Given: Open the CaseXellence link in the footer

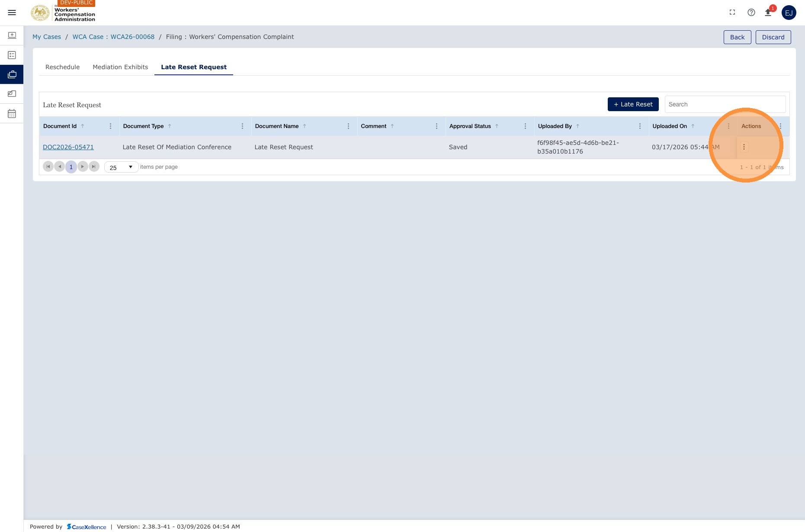Looking at the screenshot, I should coord(87,527).
